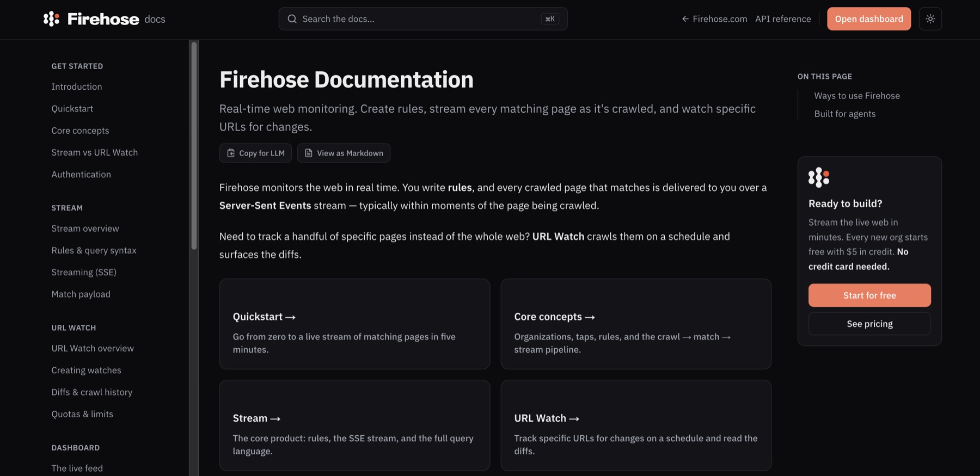Image resolution: width=980 pixels, height=476 pixels.
Task: Open Stream overview in sidebar
Action: click(x=85, y=228)
